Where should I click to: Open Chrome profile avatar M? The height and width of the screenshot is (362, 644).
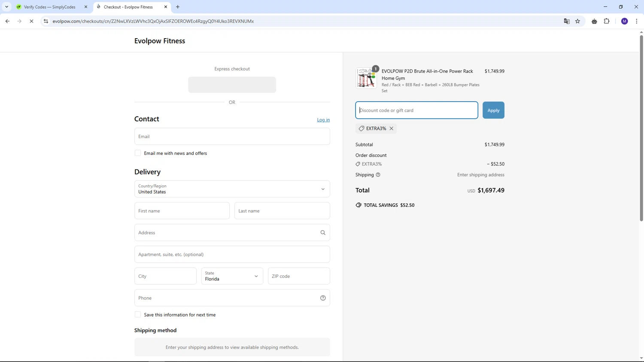(x=625, y=21)
